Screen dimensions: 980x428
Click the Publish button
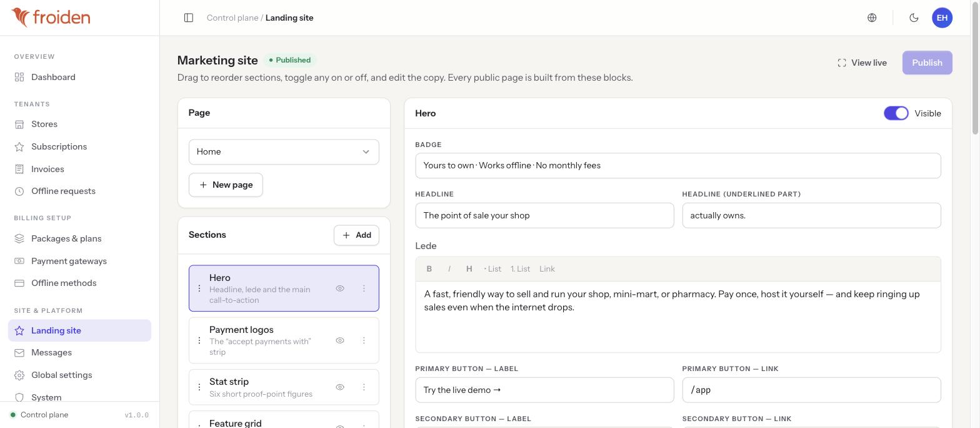pyautogui.click(x=927, y=63)
